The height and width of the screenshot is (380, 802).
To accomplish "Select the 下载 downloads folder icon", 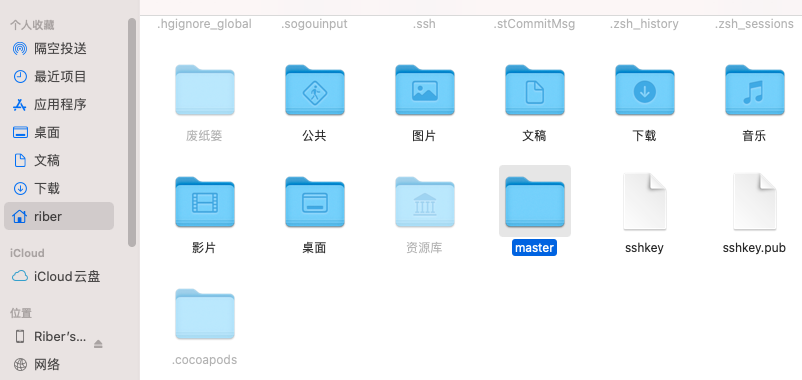I will (x=644, y=90).
